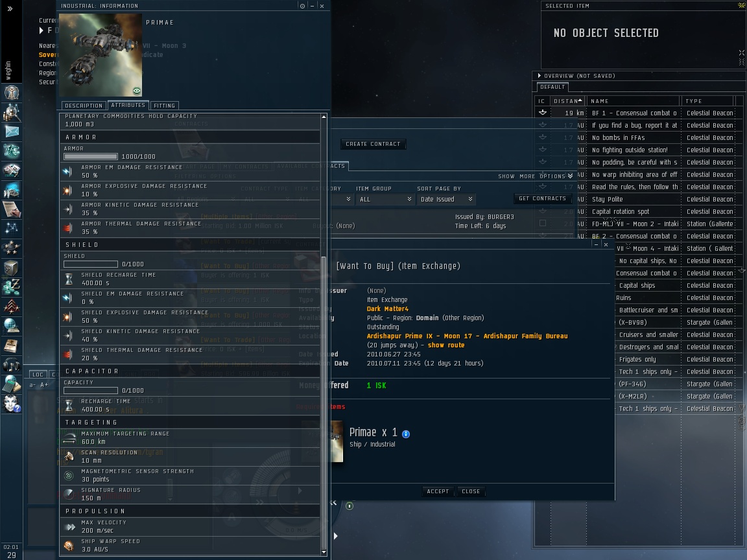
Task: Open the Calculator icon in Neocom
Action: pyautogui.click(x=12, y=384)
